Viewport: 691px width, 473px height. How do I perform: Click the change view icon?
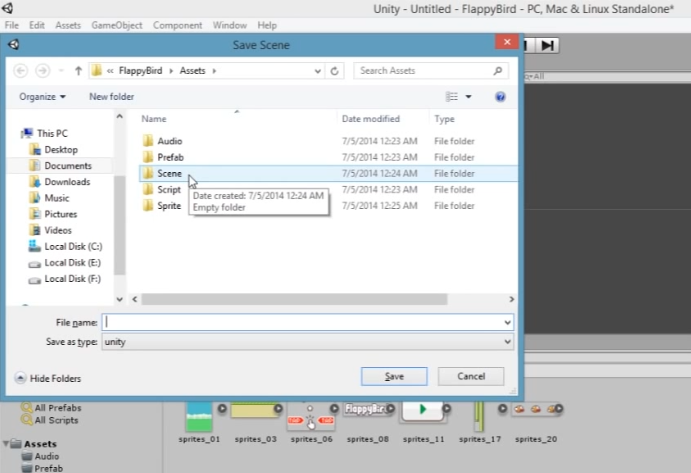pos(452,97)
